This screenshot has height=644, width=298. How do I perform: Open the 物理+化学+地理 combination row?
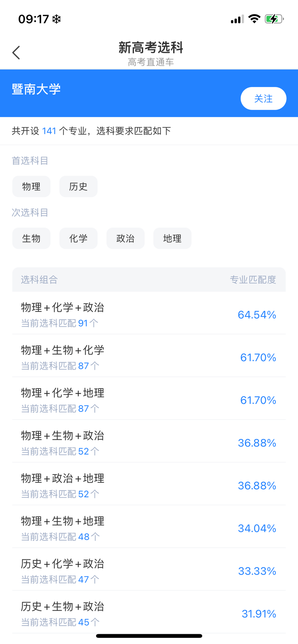[149, 400]
